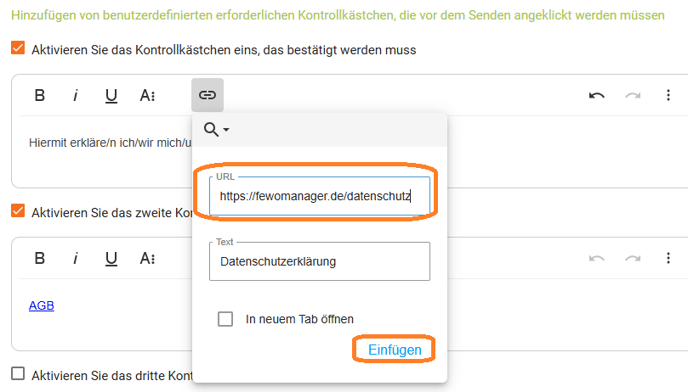Apply italic in the second editor toolbar

75,258
